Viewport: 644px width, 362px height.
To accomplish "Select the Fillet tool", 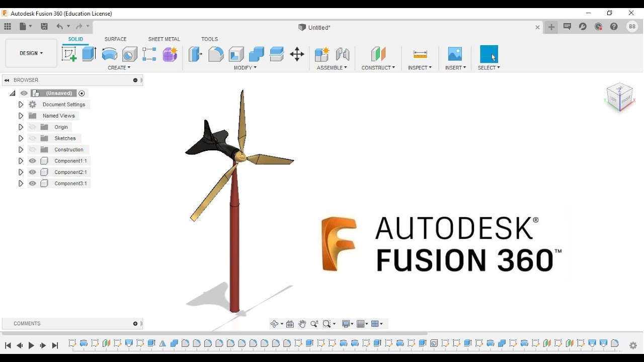I will coord(216,54).
